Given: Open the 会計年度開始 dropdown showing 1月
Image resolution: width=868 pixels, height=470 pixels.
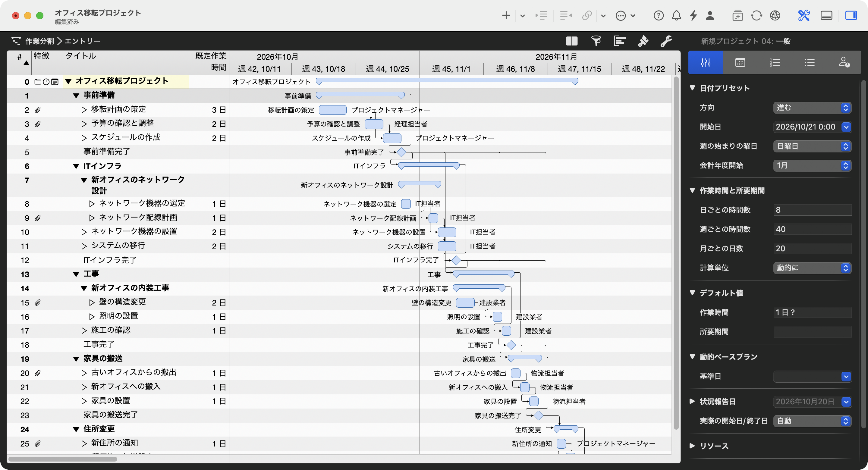Looking at the screenshot, I should tap(812, 165).
